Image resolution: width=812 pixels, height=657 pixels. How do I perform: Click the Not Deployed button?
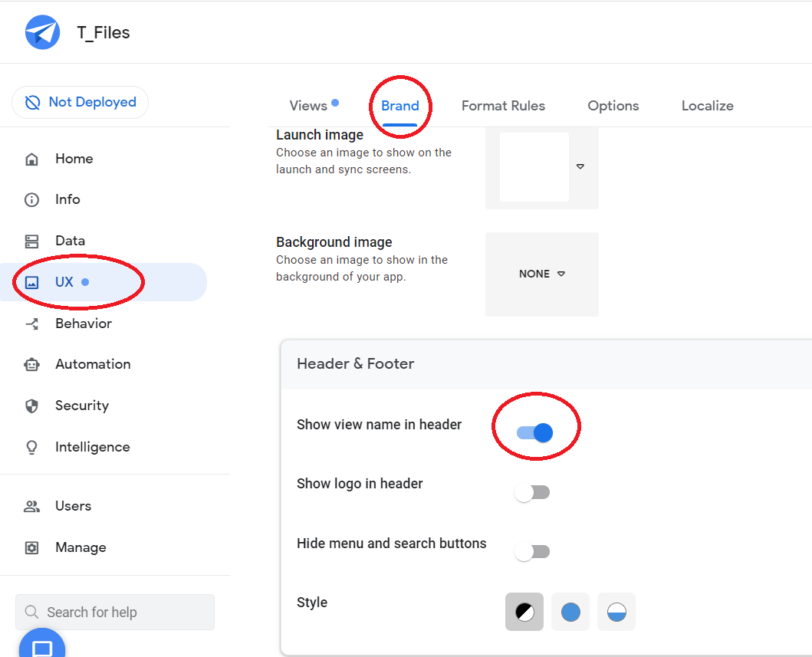pyautogui.click(x=81, y=103)
